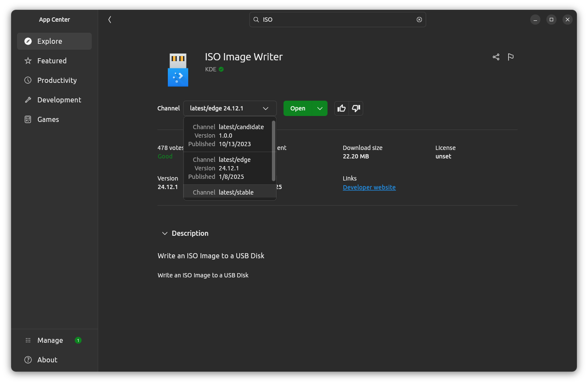Select the latest/candidate channel option

point(227,136)
